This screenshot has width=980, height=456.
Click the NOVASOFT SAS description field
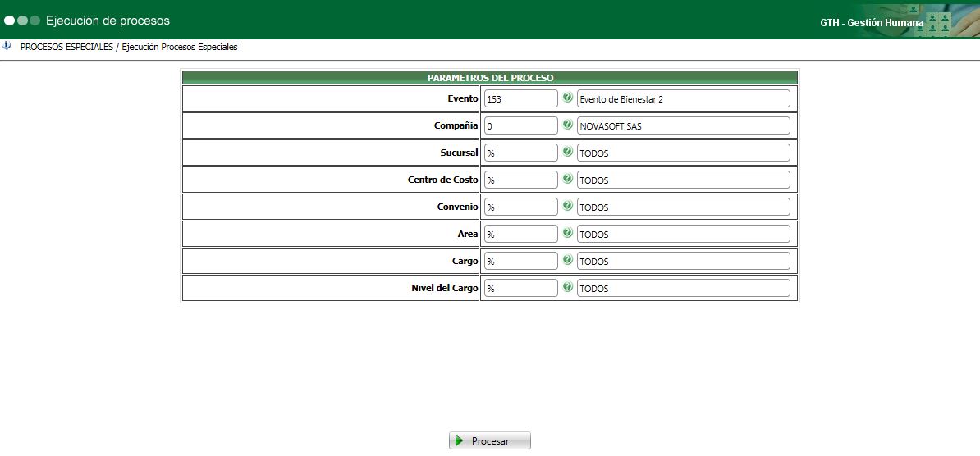tap(683, 125)
